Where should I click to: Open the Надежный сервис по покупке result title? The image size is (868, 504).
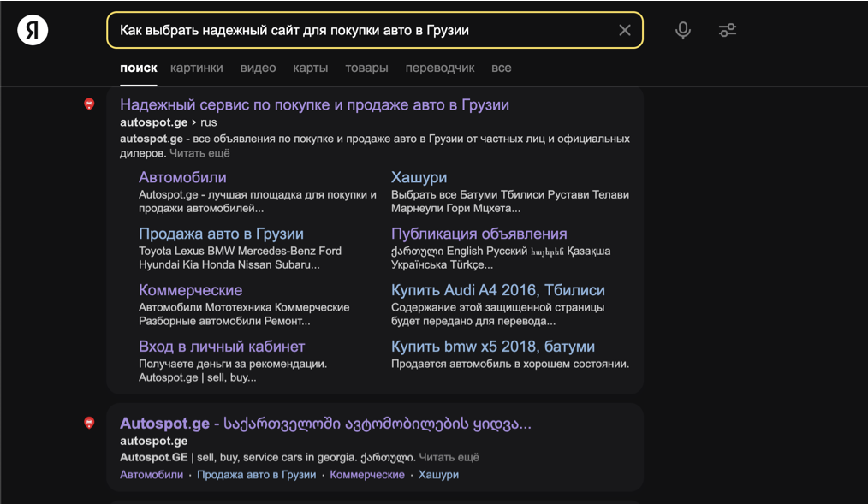point(314,104)
